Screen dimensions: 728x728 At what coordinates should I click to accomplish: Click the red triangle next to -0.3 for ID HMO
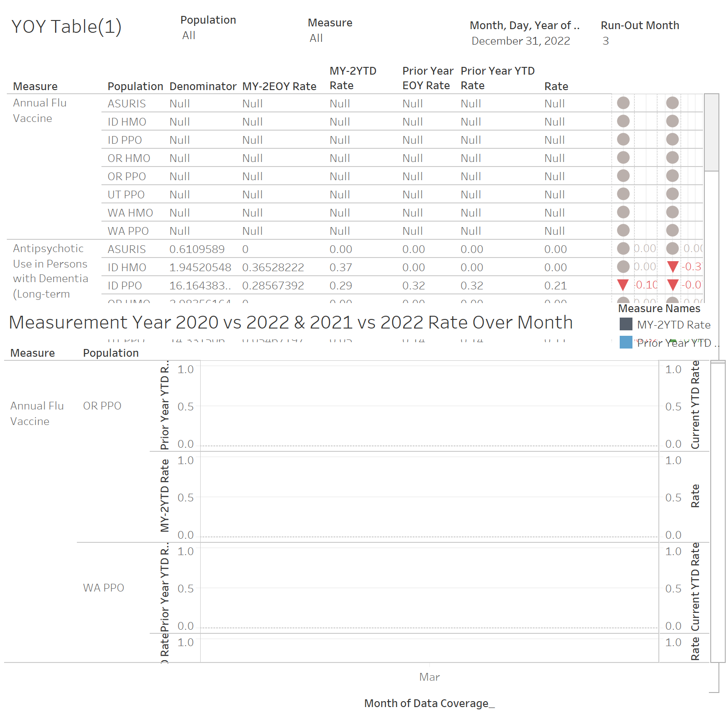[x=672, y=267]
